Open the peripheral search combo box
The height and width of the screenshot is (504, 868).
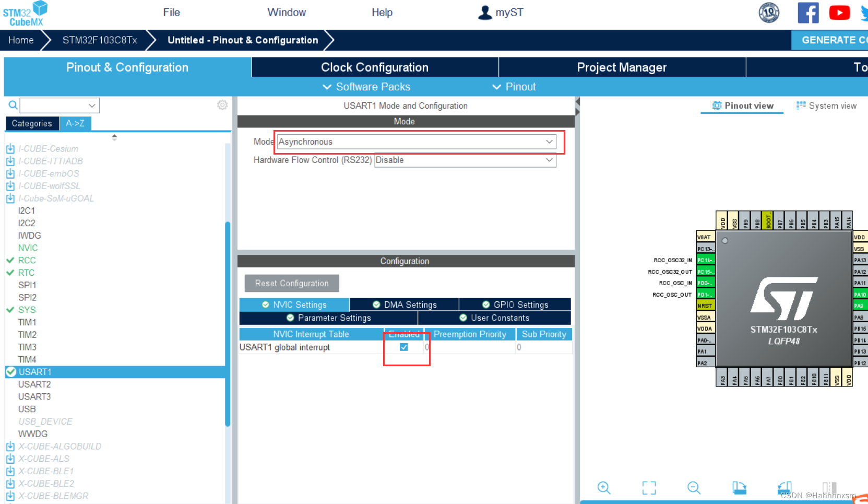(x=60, y=106)
